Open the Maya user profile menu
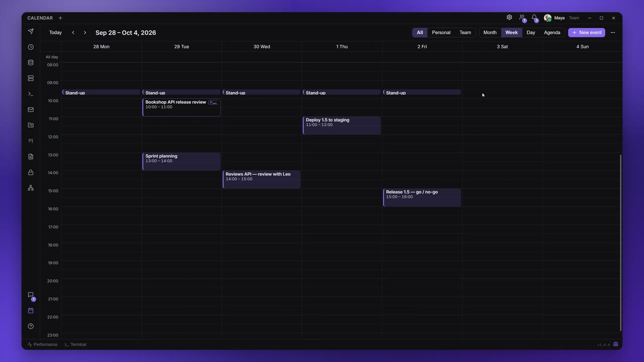 click(561, 18)
